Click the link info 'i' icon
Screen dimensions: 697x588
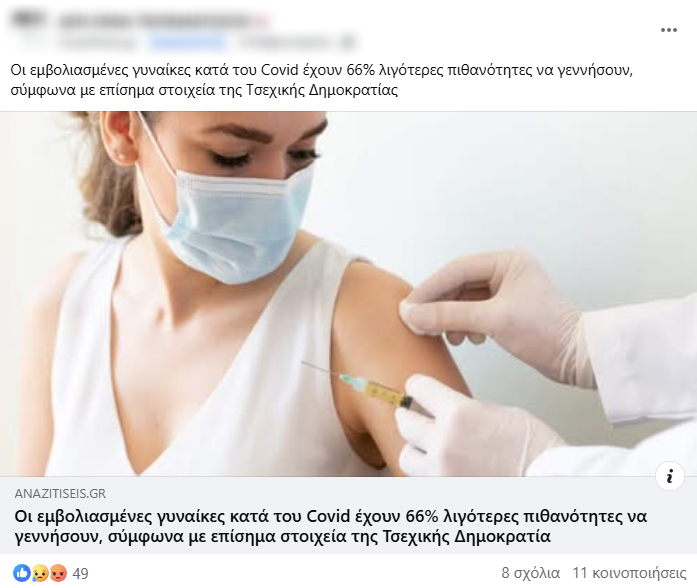click(669, 476)
